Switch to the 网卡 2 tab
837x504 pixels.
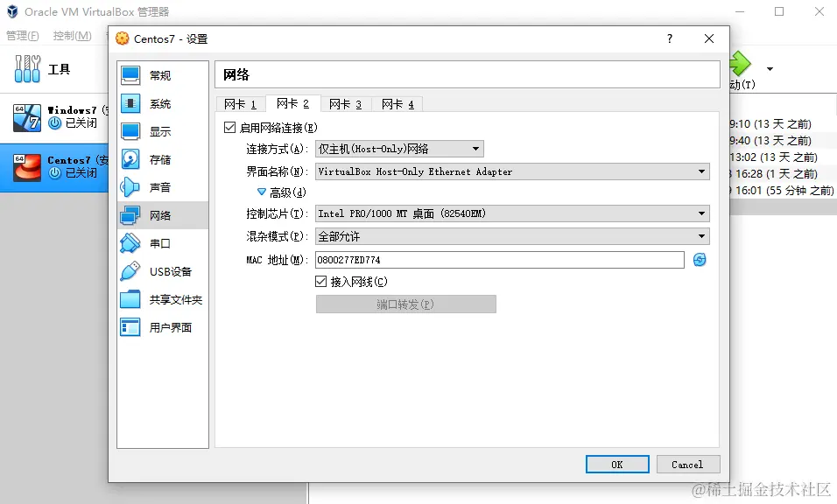[292, 103]
